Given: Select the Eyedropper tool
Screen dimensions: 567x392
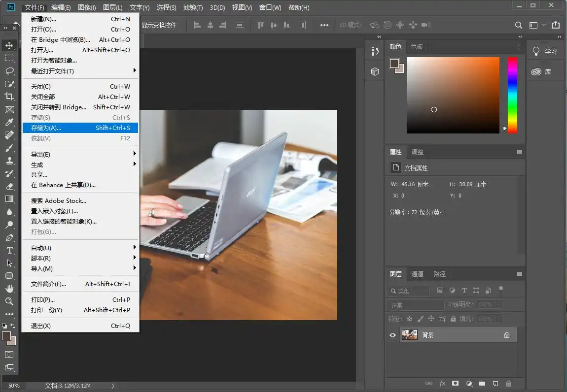Looking at the screenshot, I should coord(9,122).
